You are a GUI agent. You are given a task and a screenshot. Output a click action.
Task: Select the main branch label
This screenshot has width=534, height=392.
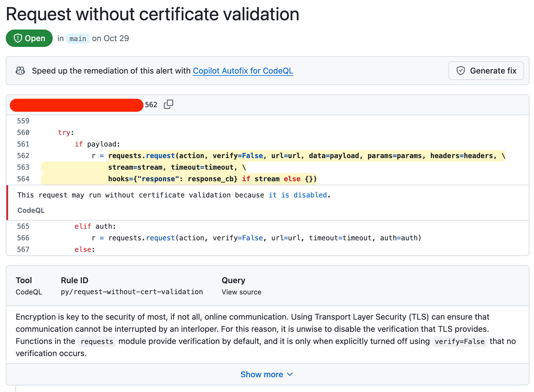coord(78,39)
